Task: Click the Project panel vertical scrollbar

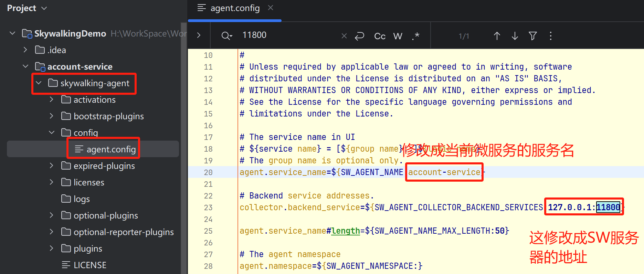Action: [x=184, y=148]
